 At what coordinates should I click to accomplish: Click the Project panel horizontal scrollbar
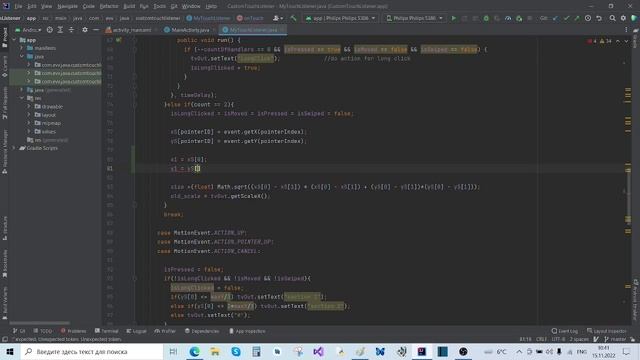[40, 323]
